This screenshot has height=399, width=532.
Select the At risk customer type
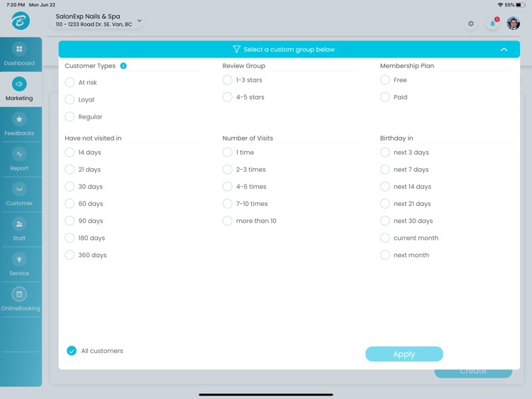(70, 82)
